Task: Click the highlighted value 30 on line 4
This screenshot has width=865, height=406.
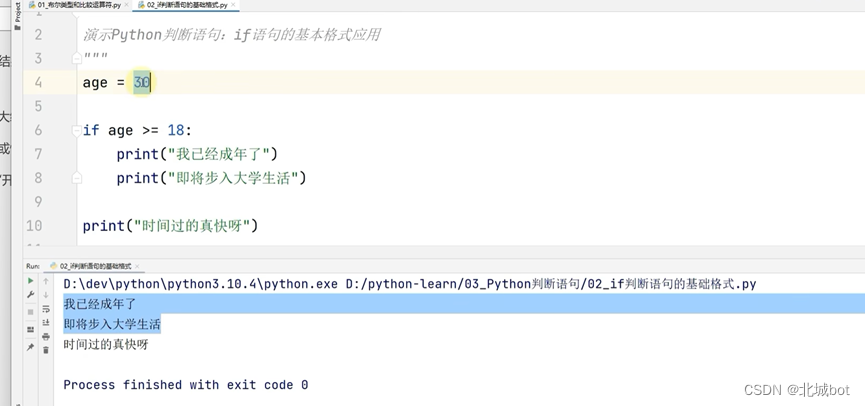Action: (x=142, y=83)
